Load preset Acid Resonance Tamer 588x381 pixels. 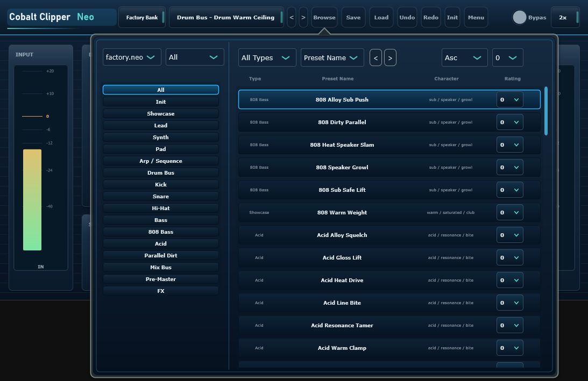[389, 325]
